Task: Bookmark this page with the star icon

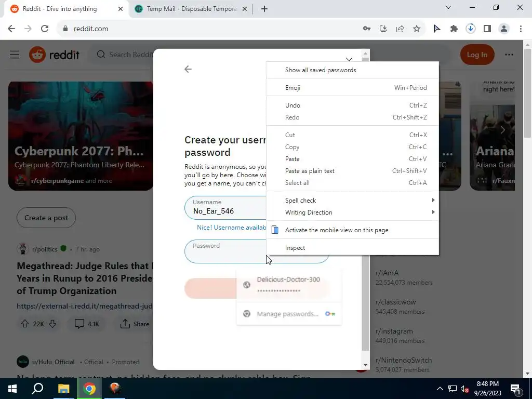Action: [x=417, y=29]
